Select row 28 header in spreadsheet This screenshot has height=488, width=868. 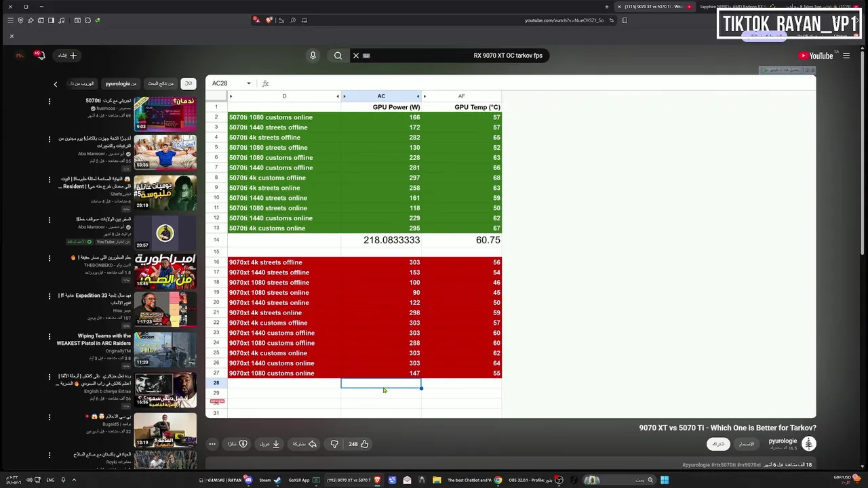216,383
